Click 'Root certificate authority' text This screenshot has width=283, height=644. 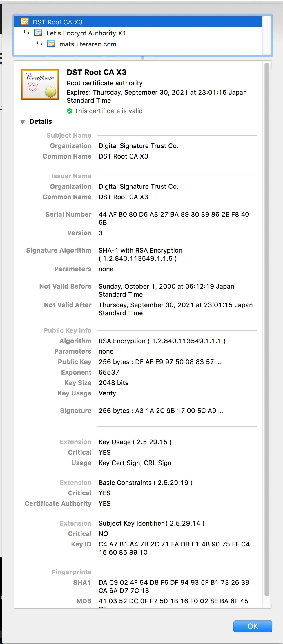point(105,83)
